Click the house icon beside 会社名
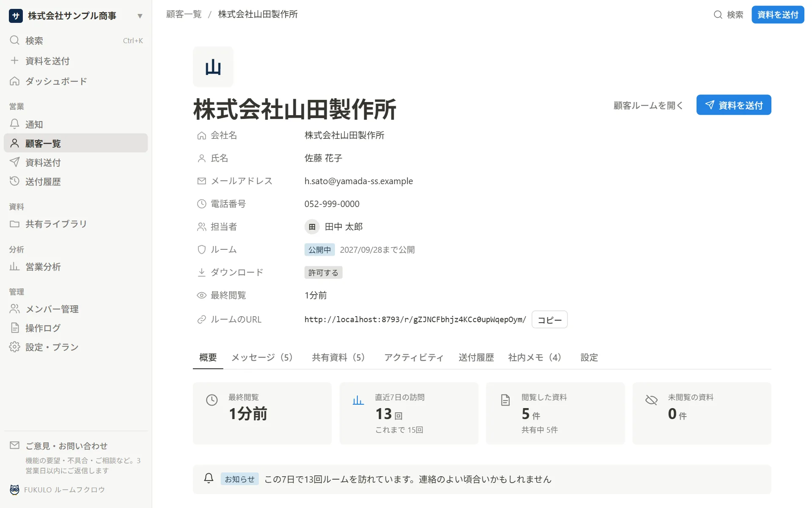 pyautogui.click(x=202, y=135)
